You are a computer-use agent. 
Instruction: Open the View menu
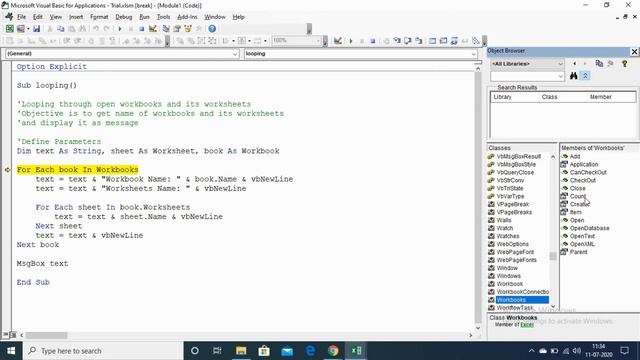56,17
